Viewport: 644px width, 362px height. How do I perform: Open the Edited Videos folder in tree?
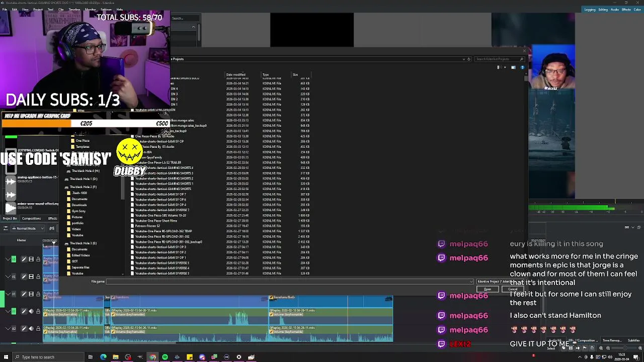point(80,255)
